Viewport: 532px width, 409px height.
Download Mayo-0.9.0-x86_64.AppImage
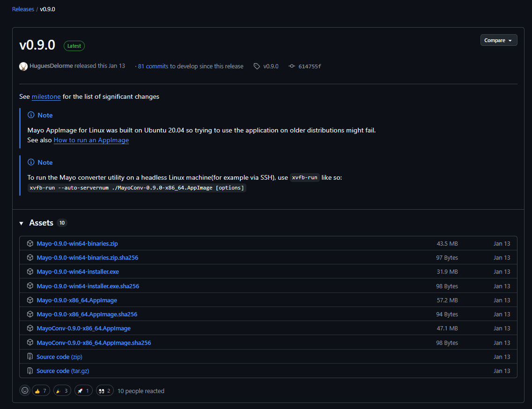point(77,300)
